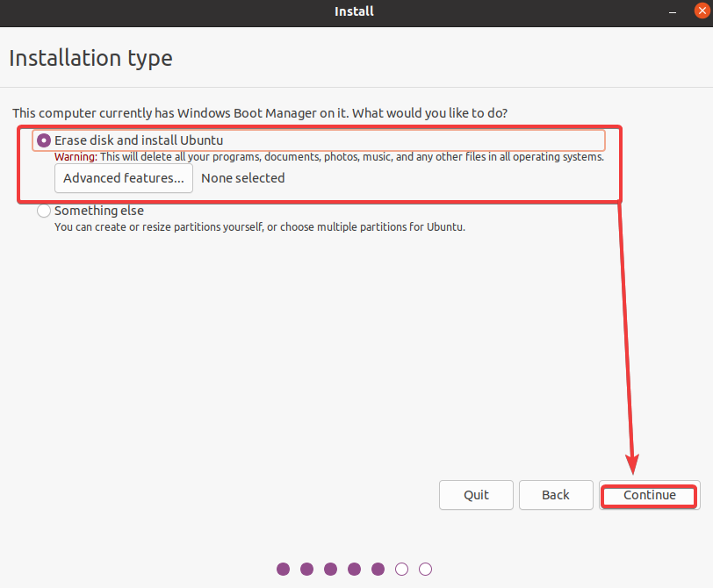Click the Install window title bar

pos(354,11)
